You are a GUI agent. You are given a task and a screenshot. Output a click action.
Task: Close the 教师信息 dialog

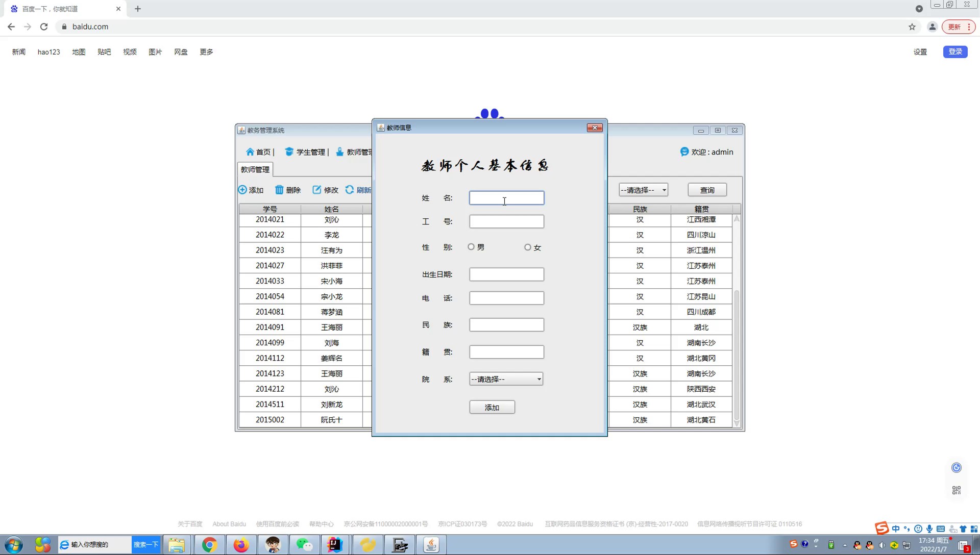(595, 128)
